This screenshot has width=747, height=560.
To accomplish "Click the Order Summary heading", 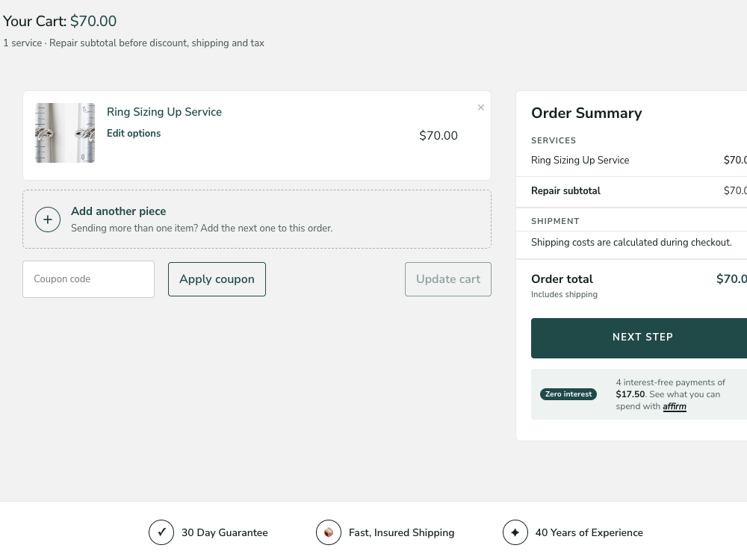I will tap(586, 113).
